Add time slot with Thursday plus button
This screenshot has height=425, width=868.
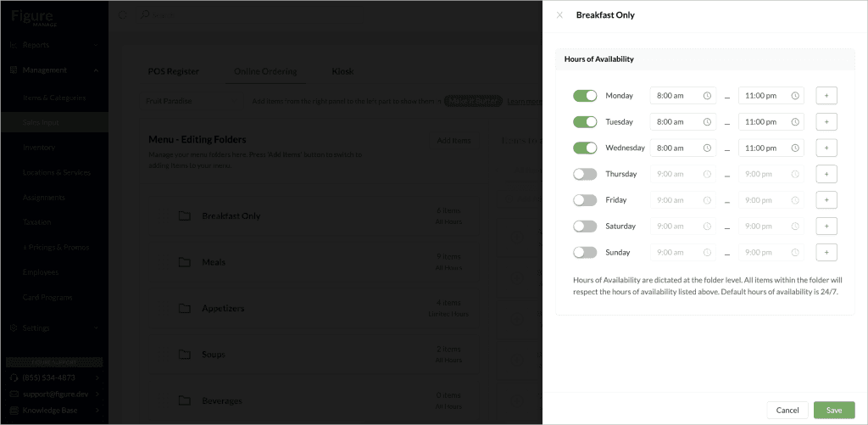(826, 174)
